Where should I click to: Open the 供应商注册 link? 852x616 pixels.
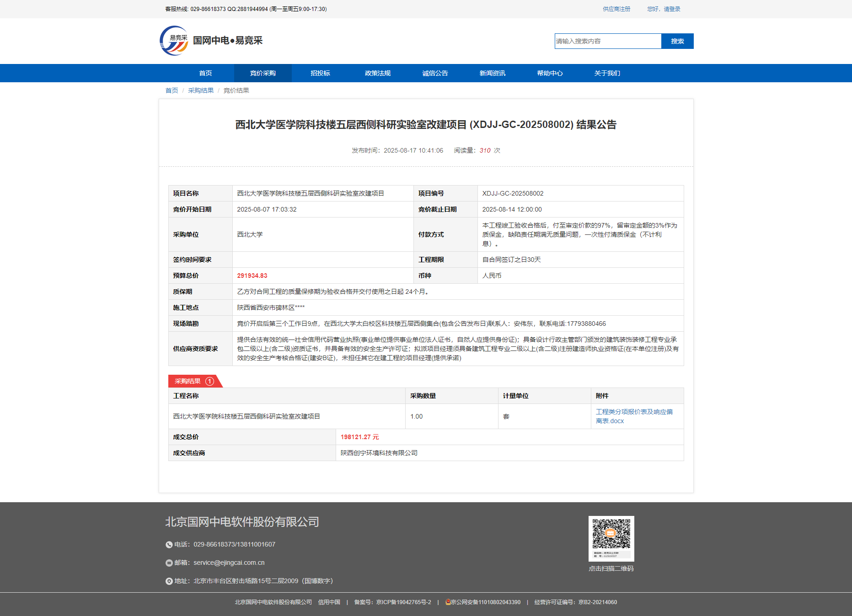(x=616, y=9)
